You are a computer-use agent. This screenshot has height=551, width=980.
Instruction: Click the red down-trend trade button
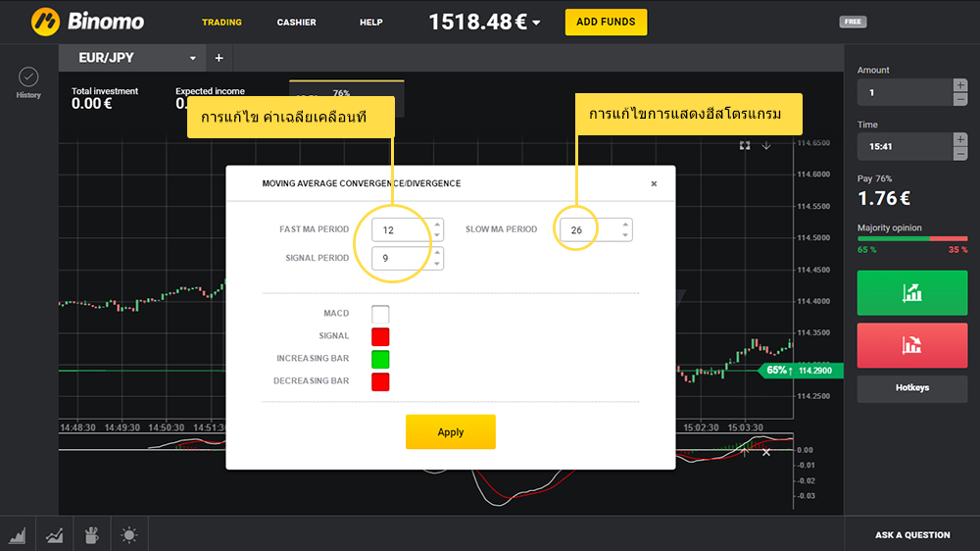click(911, 345)
